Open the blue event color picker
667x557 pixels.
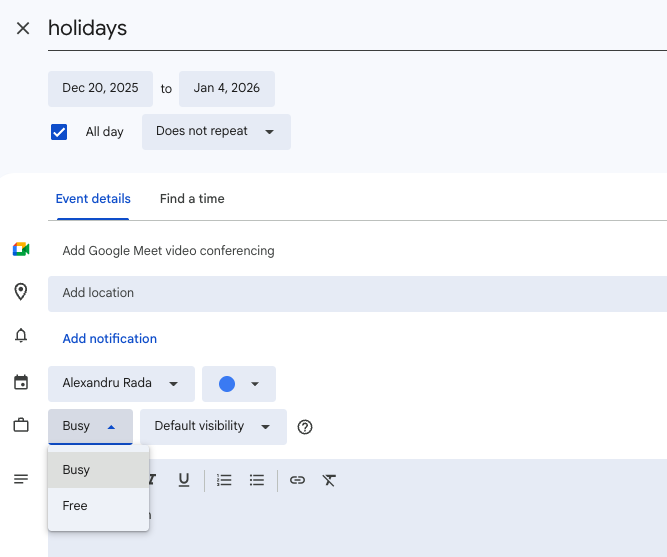click(x=239, y=384)
